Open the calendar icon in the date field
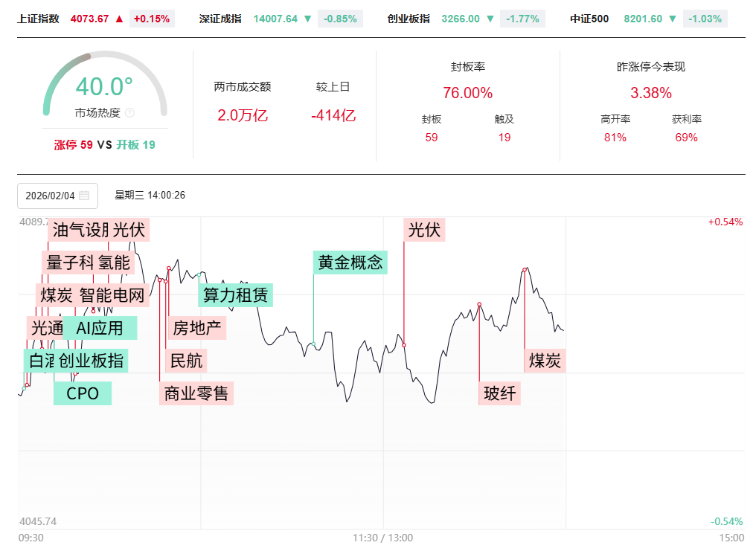This screenshot has width=756, height=554. (x=84, y=196)
